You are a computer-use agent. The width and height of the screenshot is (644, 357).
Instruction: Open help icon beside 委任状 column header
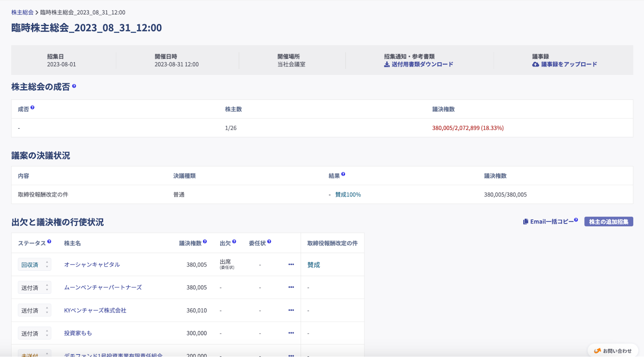pyautogui.click(x=269, y=242)
